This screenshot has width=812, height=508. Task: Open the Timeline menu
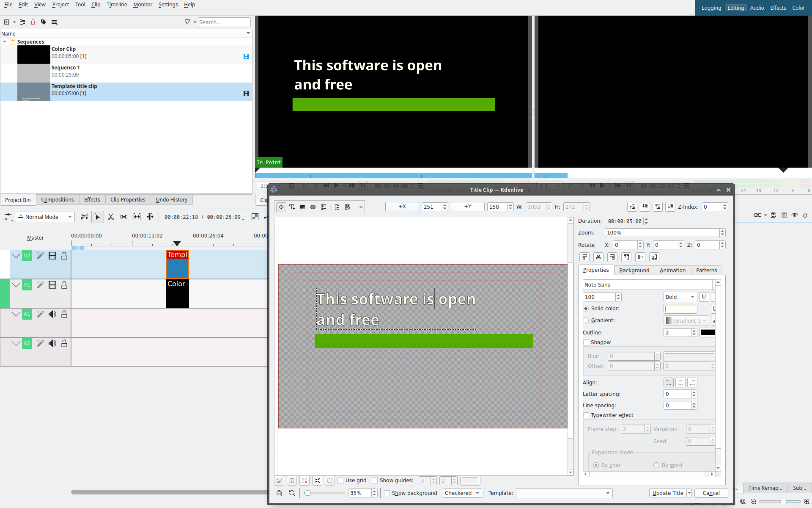point(117,5)
